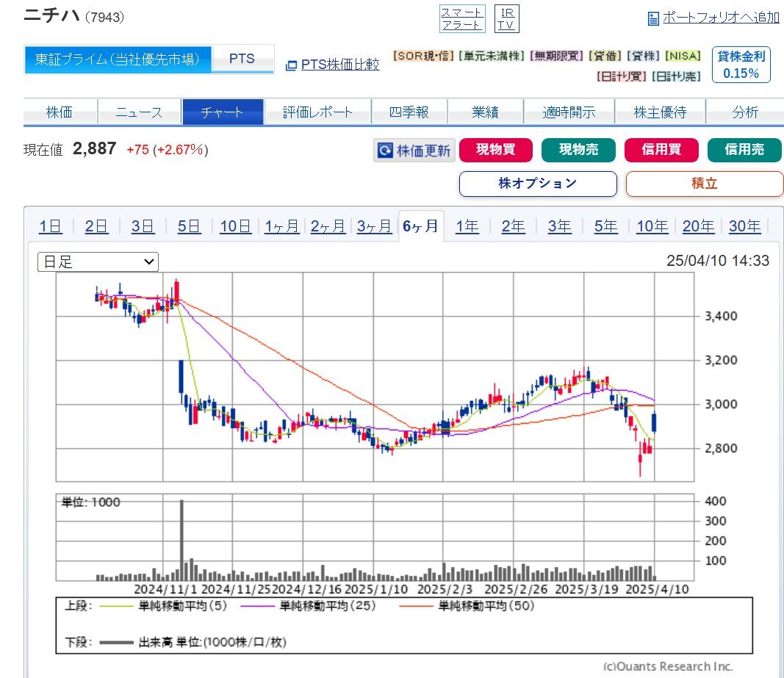Open the 評価レポート tab
This screenshot has height=678, width=784.
point(317,112)
